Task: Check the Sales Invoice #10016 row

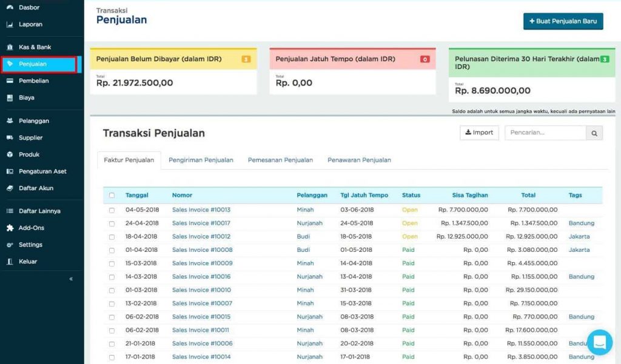Action: coord(112,277)
